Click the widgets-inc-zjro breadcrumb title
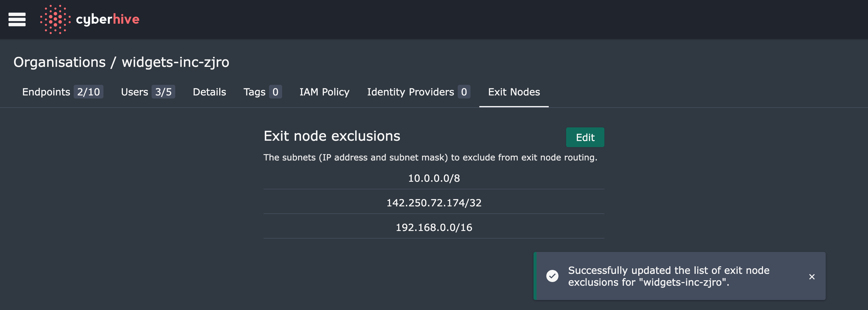 tap(175, 62)
